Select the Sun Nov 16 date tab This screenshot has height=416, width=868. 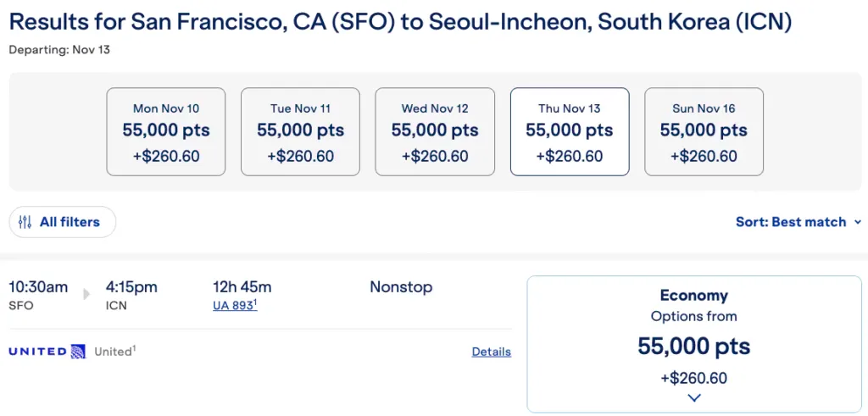coord(704,131)
